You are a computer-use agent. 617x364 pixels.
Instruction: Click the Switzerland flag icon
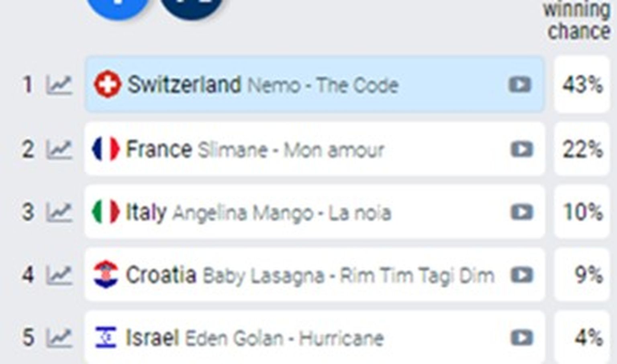(107, 85)
